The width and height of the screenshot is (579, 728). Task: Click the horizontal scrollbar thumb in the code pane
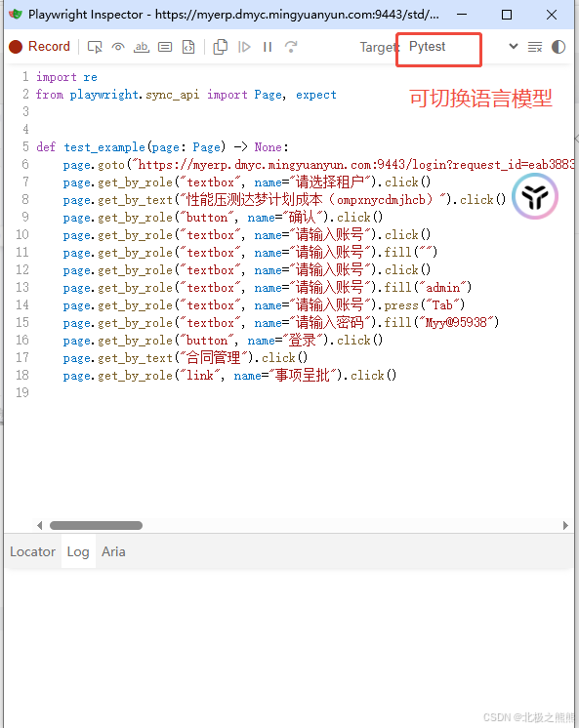(97, 526)
